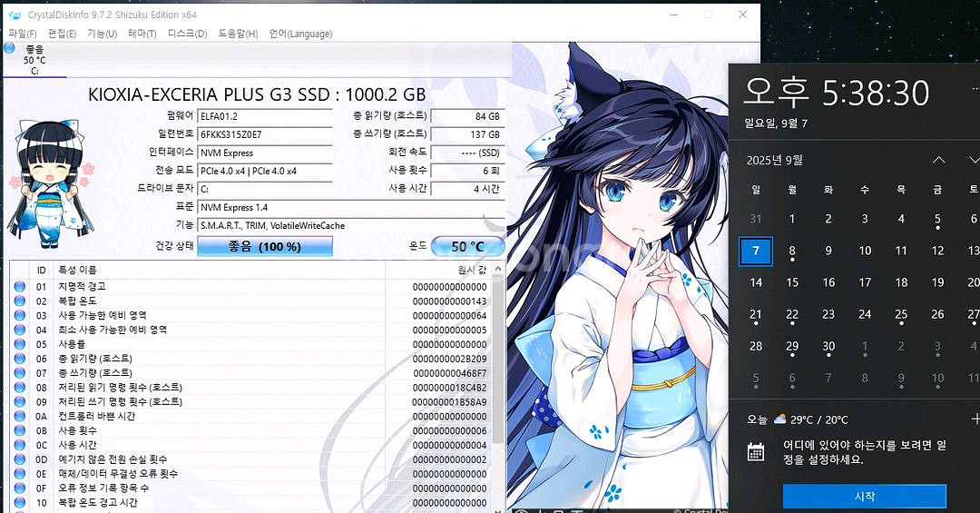Click the clock time 오후 5:38:30
Screen dimensions: 980x513
click(x=837, y=93)
